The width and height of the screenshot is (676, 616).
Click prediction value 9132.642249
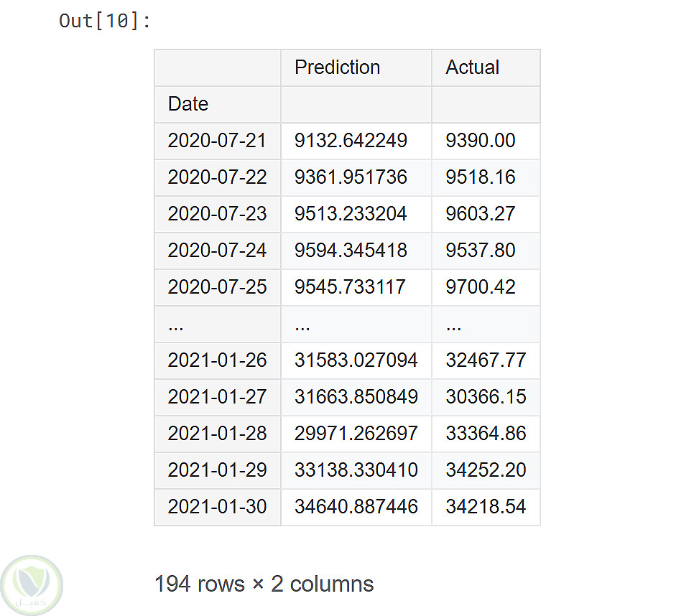[351, 141]
